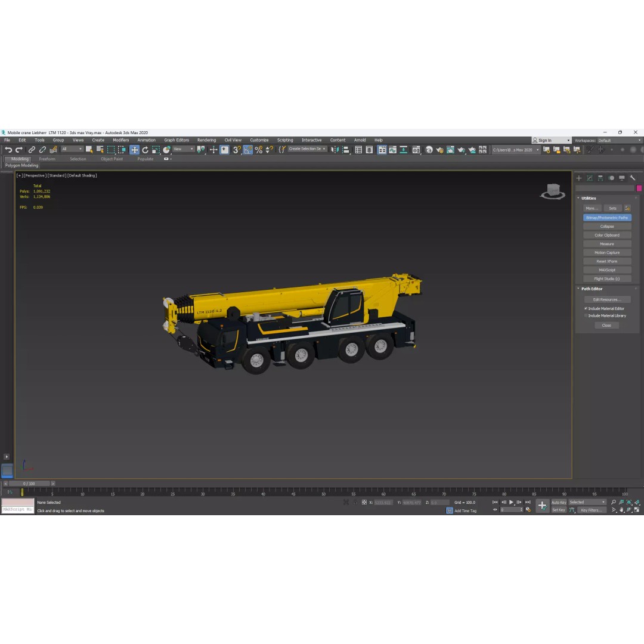Open the Layer Explorer toggle icon
The height and width of the screenshot is (644, 644).
pos(369,150)
